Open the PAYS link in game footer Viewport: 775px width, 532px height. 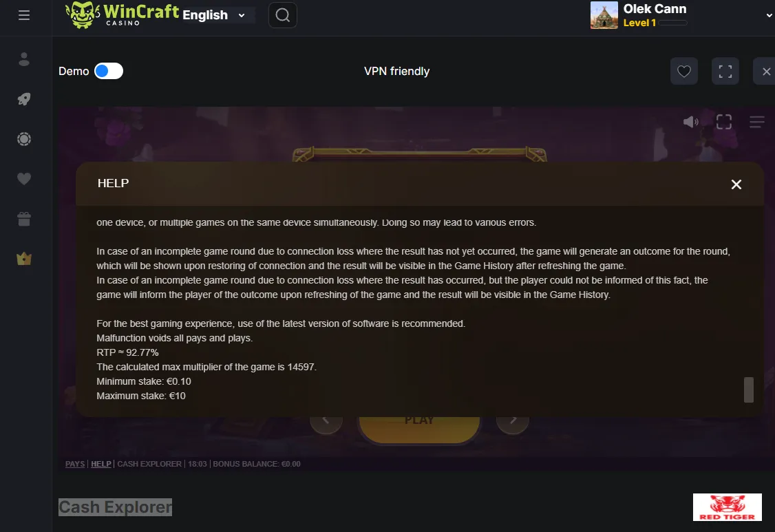tap(75, 464)
